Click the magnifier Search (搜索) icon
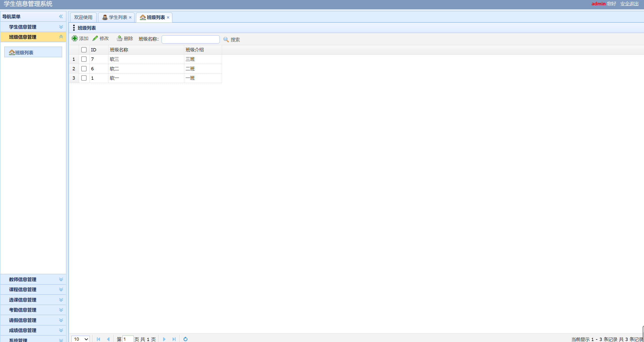This screenshot has height=342, width=644. [x=226, y=40]
